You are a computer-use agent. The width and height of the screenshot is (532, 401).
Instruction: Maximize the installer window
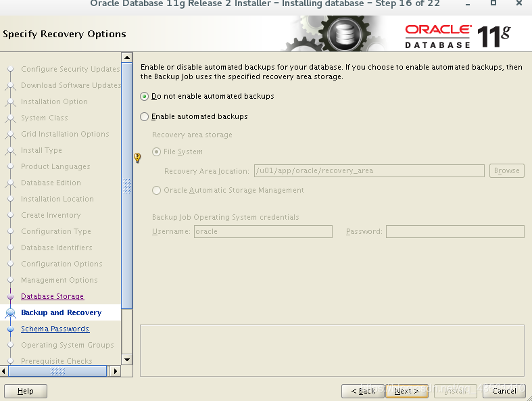pyautogui.click(x=493, y=3)
